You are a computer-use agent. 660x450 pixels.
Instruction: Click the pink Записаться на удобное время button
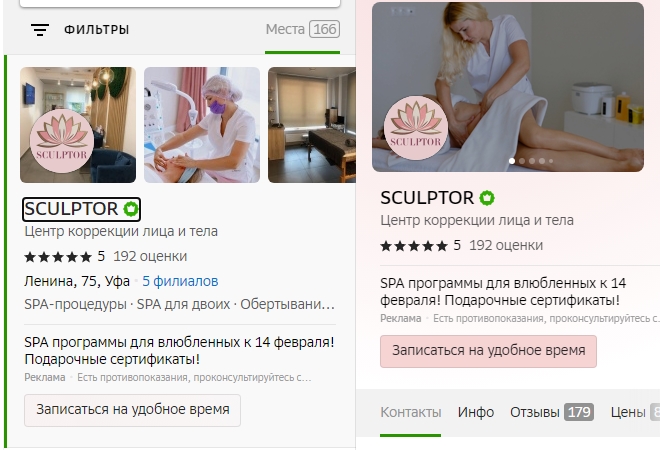coord(488,351)
